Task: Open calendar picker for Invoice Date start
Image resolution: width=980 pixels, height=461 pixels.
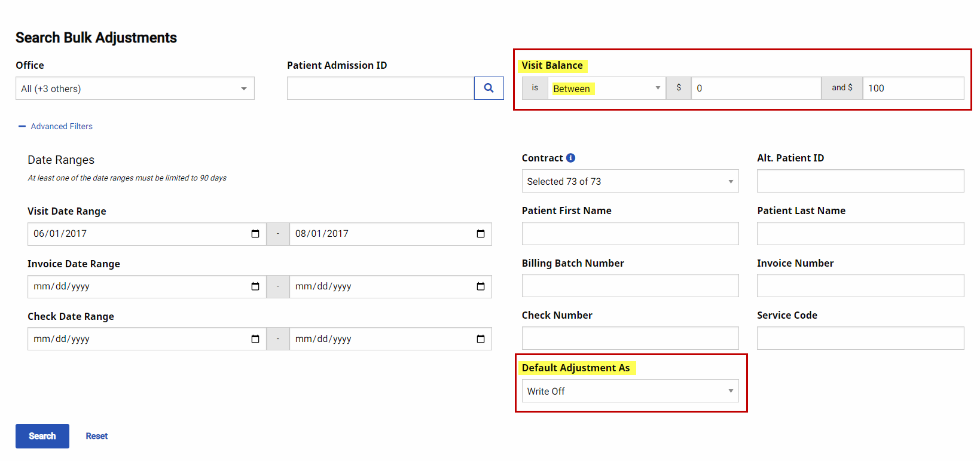Action: tap(255, 286)
